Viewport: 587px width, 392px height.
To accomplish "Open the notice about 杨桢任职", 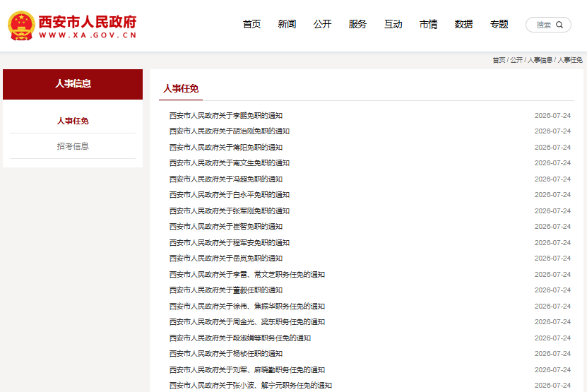I will click(x=226, y=354).
